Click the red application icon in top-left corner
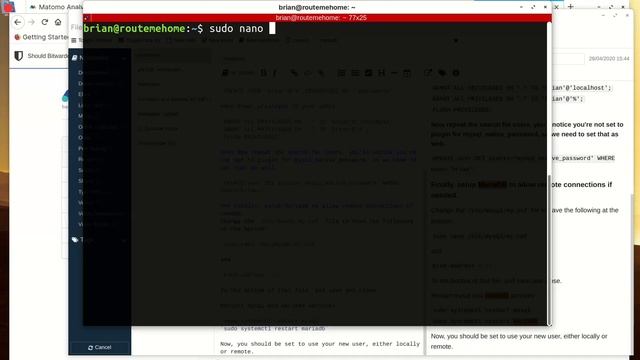Viewport: 640px width, 360px height. [x=9, y=6]
